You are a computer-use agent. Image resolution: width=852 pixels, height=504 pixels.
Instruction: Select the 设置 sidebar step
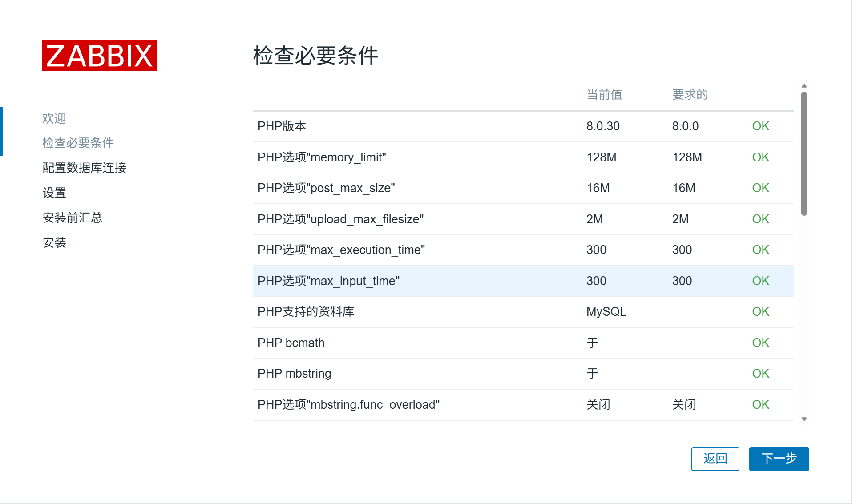54,193
